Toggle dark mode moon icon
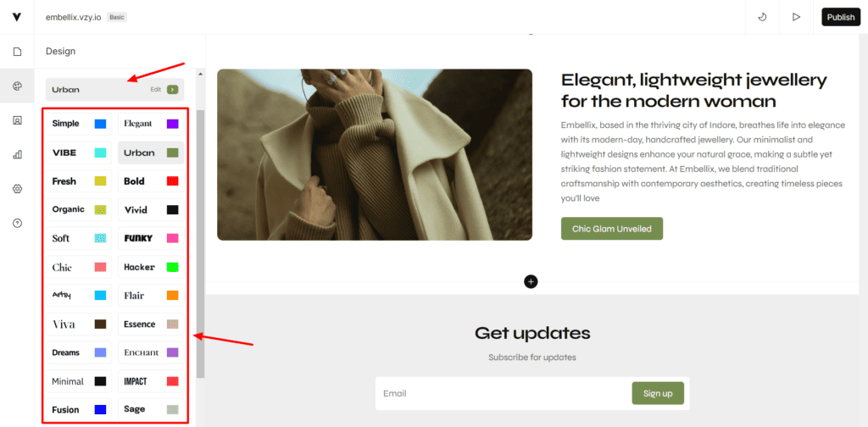The height and width of the screenshot is (427, 868). coord(762,17)
